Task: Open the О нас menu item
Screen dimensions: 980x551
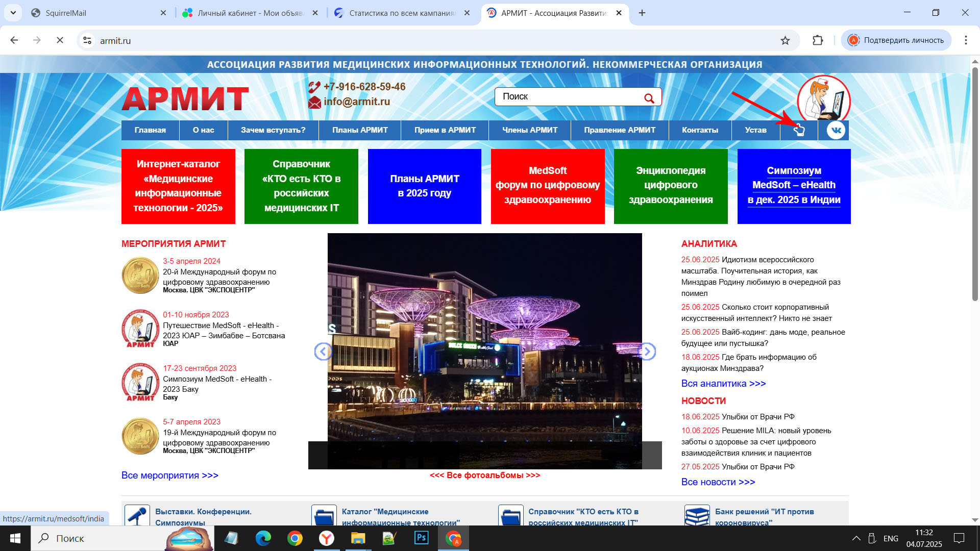Action: (203, 130)
